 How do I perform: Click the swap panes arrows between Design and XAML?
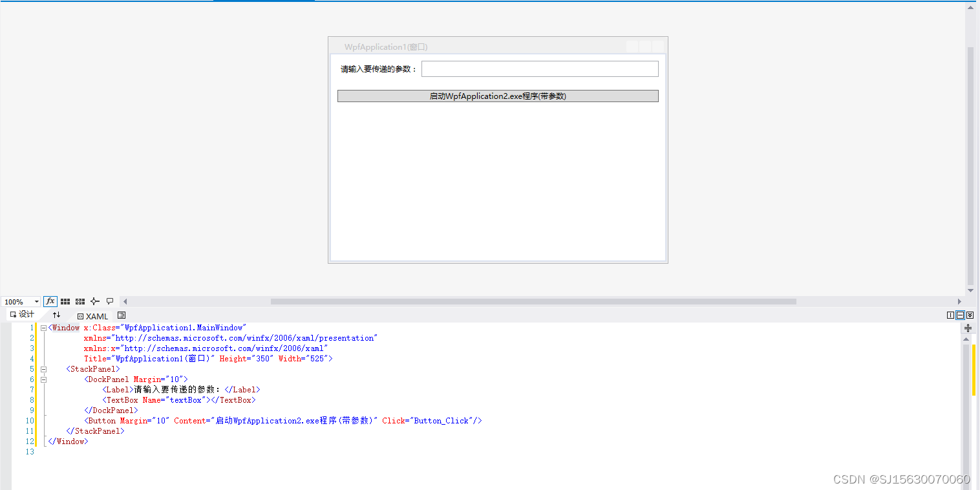[x=57, y=315]
